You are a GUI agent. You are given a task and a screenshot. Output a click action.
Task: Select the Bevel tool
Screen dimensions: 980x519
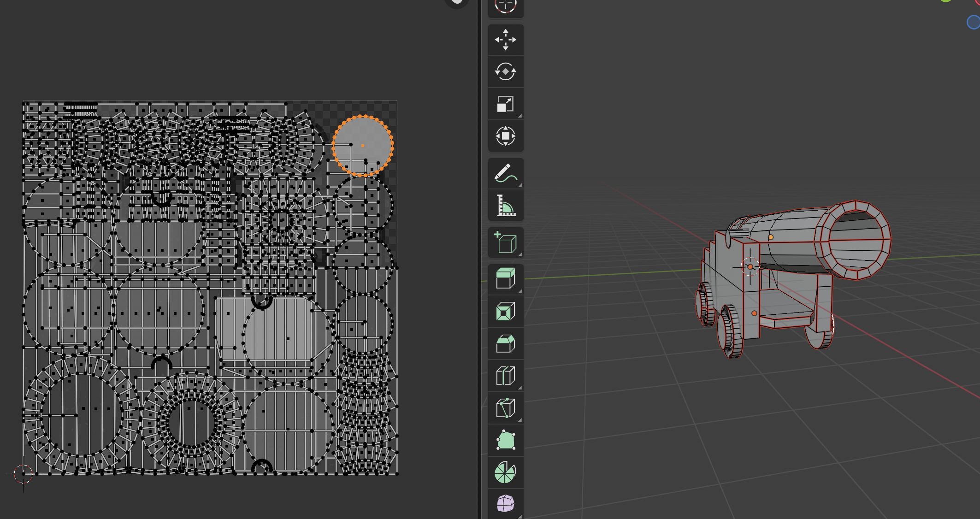pos(506,344)
